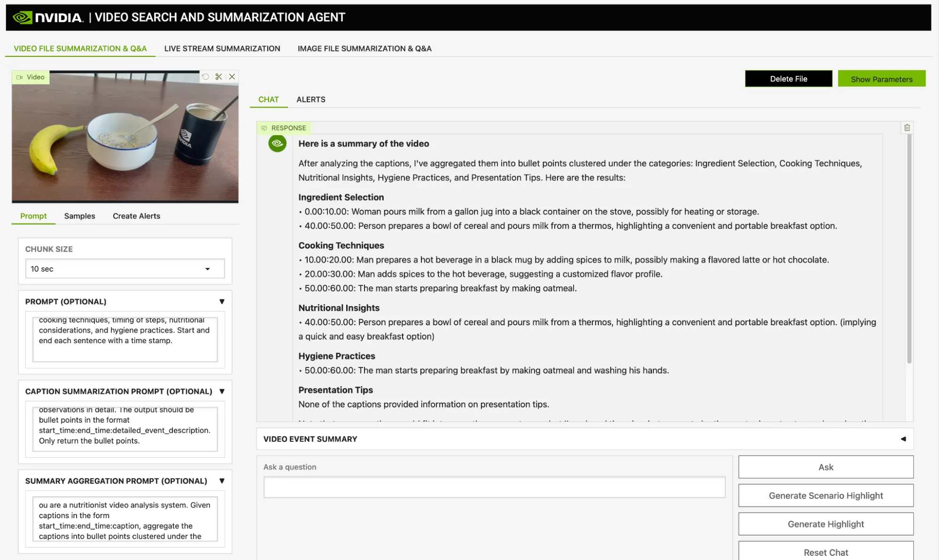
Task: Switch to the Alerts tab
Action: coord(310,100)
